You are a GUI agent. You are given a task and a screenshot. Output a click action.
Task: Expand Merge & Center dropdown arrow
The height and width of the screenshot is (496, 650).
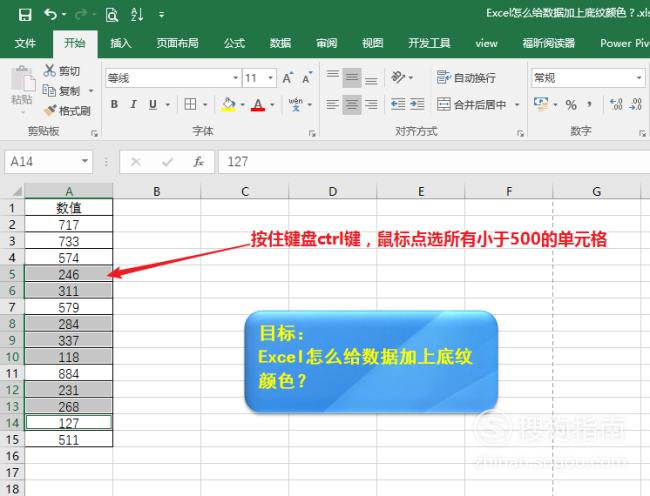[517, 105]
